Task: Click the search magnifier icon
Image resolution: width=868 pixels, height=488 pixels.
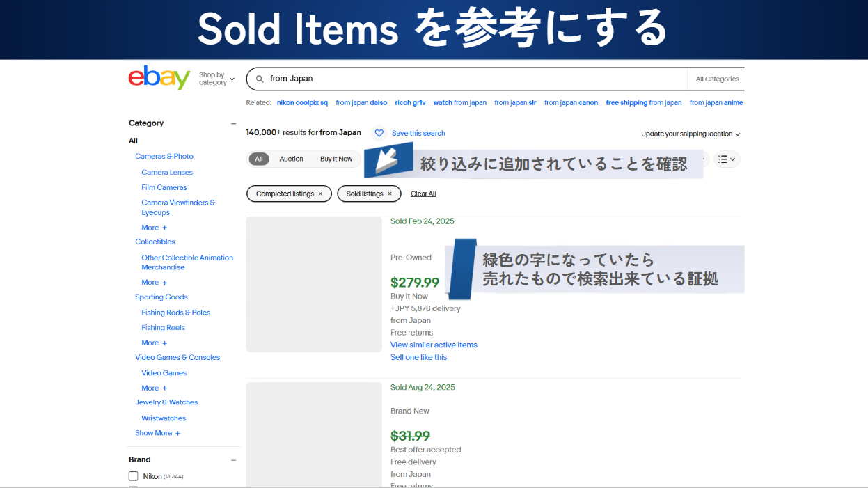Action: pyautogui.click(x=260, y=79)
